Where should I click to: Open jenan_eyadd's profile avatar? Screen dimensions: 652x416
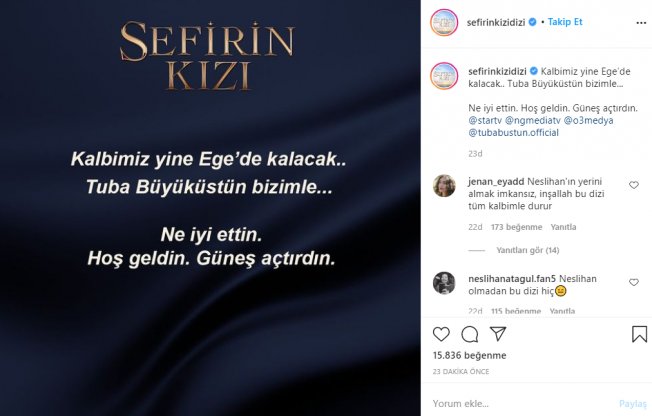444,186
